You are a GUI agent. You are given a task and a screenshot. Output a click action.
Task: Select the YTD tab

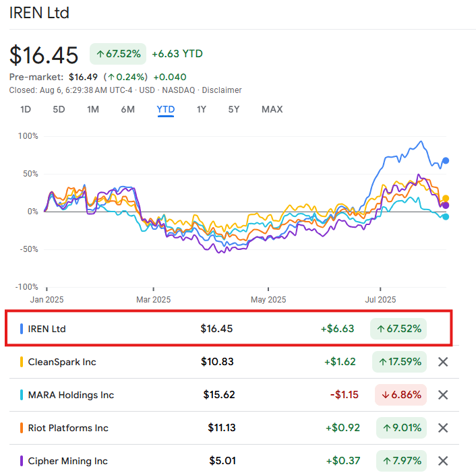[166, 109]
